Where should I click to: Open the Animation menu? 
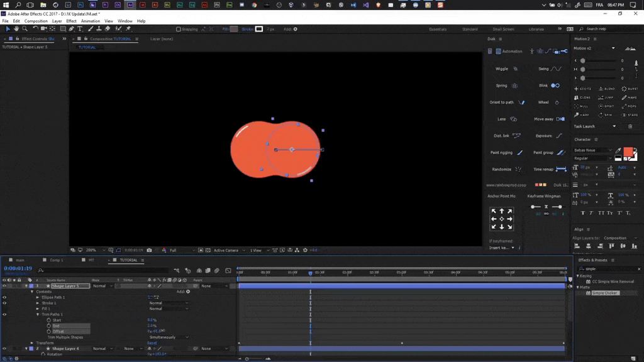coord(90,21)
